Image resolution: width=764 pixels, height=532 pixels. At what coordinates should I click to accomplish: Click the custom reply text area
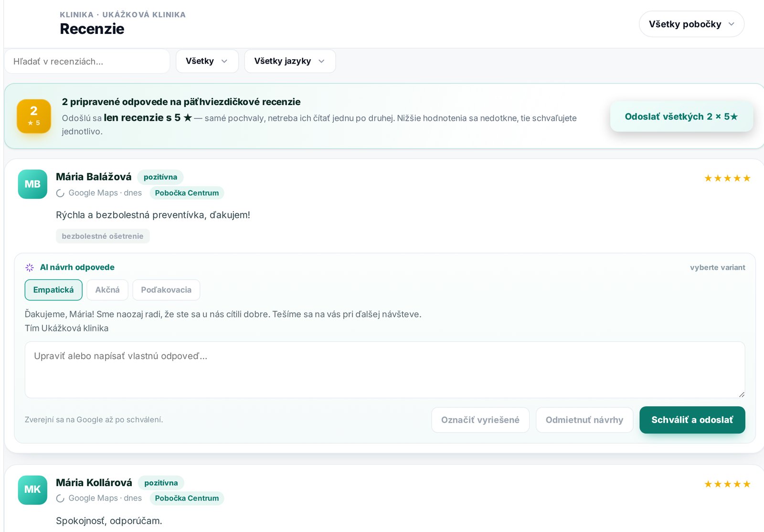coord(385,370)
